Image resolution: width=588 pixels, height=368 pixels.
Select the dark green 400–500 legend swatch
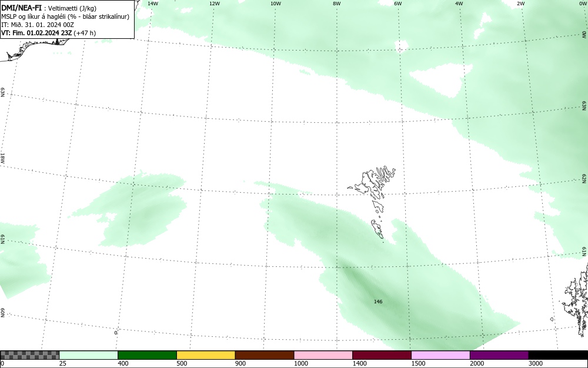click(x=147, y=355)
